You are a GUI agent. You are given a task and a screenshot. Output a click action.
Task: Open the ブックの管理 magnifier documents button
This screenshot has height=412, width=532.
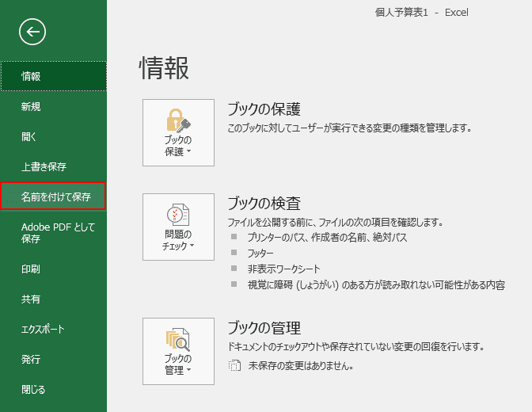click(x=178, y=351)
